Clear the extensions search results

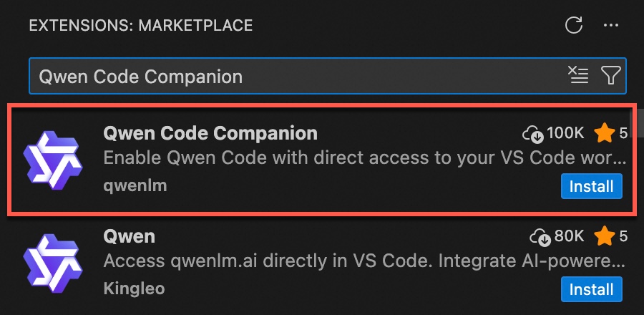[577, 75]
